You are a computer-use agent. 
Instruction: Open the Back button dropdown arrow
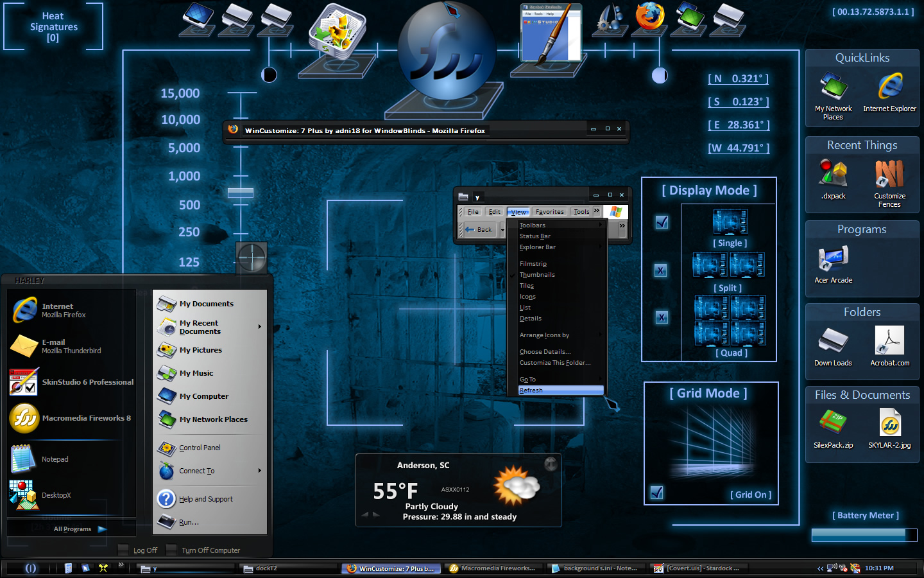[502, 229]
